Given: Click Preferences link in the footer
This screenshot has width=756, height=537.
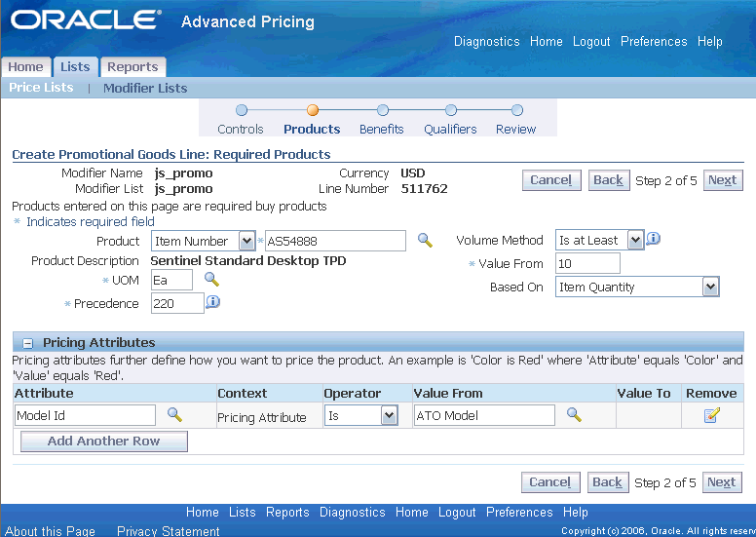Looking at the screenshot, I should click(519, 512).
